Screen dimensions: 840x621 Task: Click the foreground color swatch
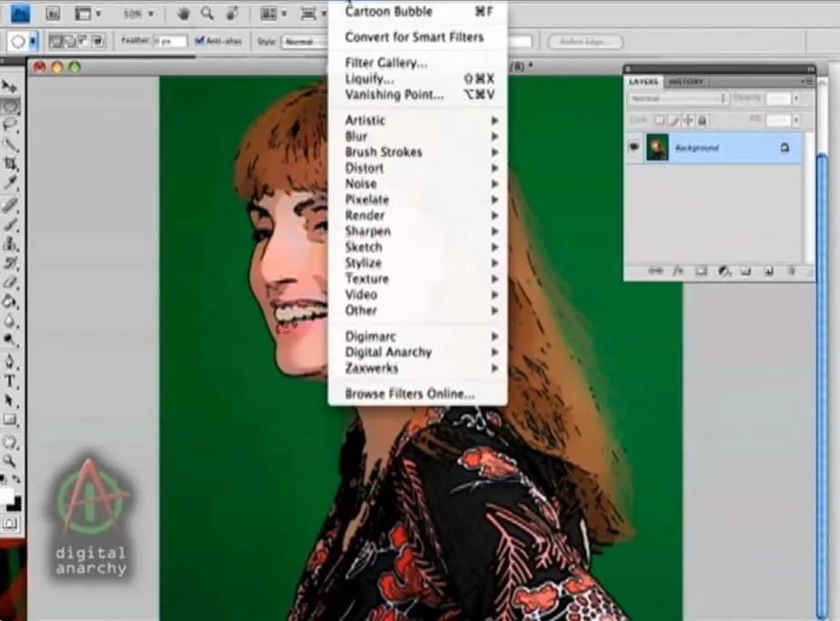click(9, 494)
